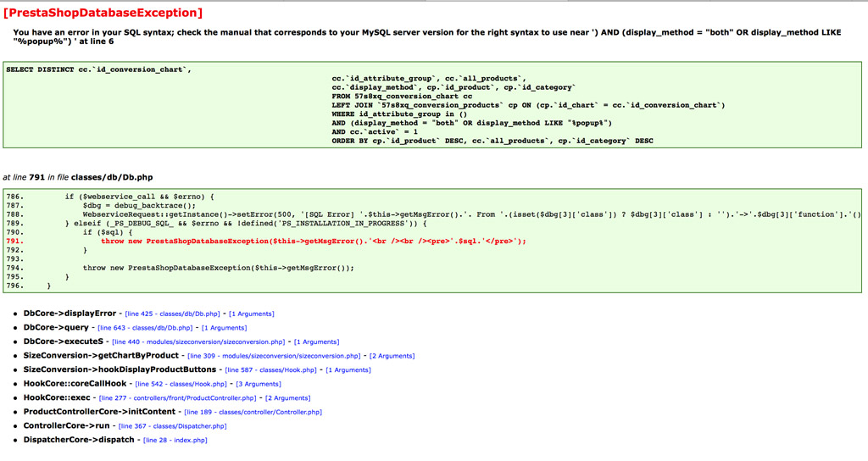Click the [PrestaShopDatabaseException] heading
The height and width of the screenshot is (461, 868).
(103, 13)
